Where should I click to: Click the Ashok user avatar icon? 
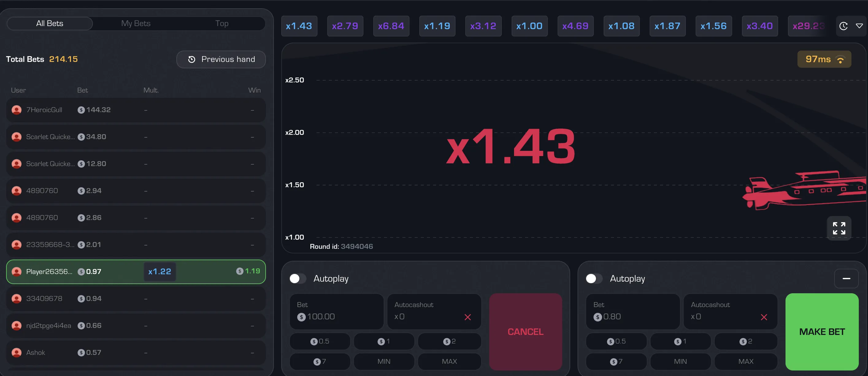click(17, 352)
